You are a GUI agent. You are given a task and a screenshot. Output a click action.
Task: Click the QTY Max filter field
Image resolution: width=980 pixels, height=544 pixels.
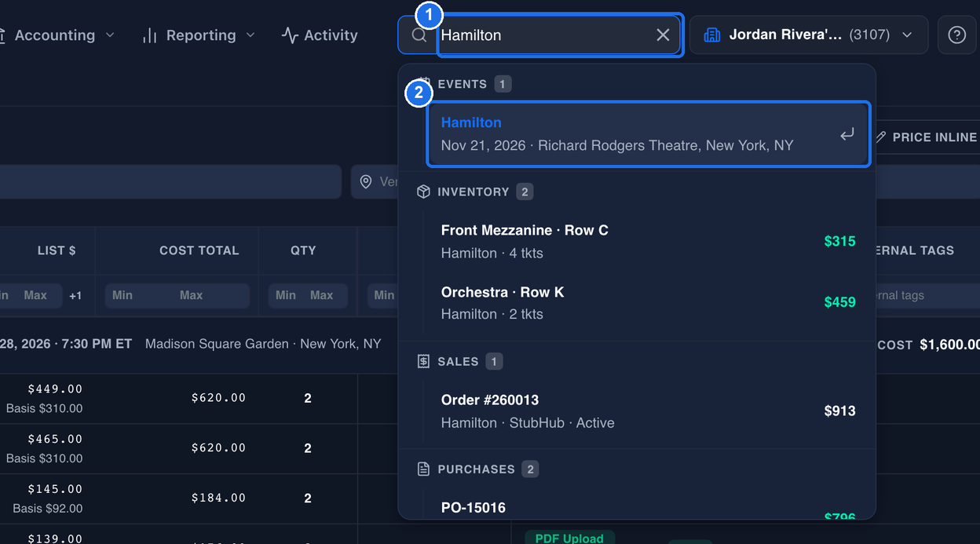click(x=325, y=295)
